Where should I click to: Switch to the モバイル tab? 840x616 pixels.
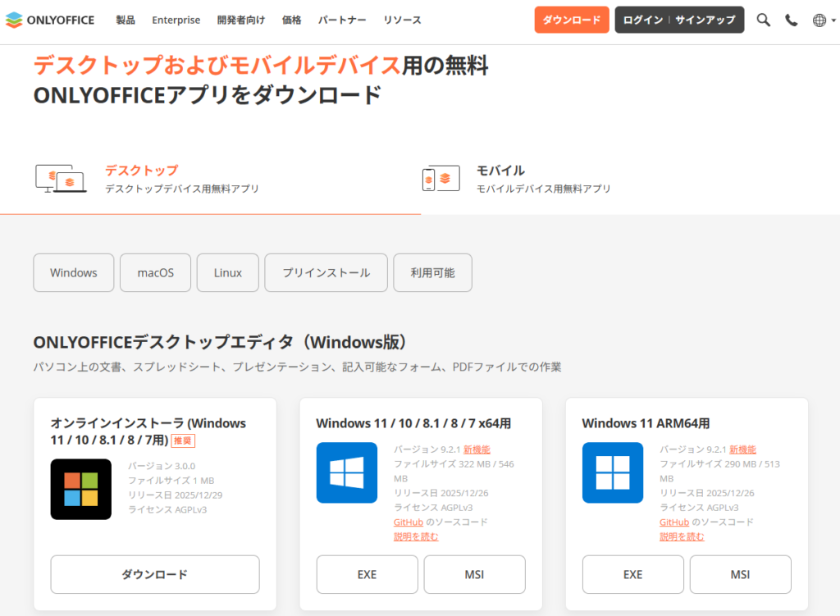pyautogui.click(x=500, y=171)
